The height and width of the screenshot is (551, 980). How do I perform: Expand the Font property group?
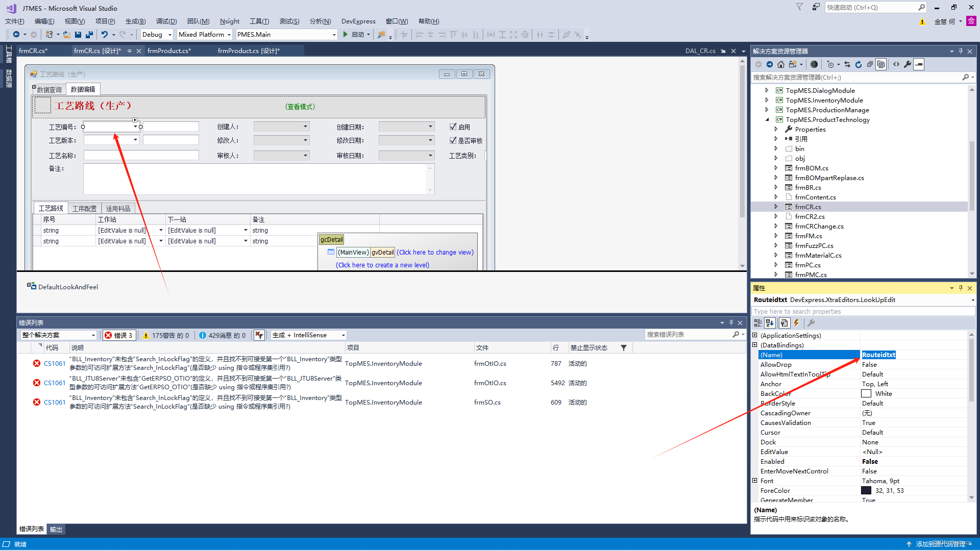point(755,481)
